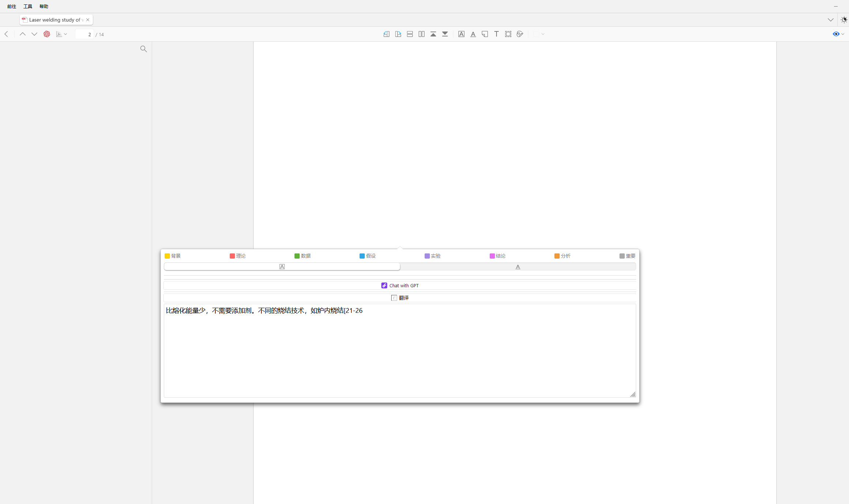The height and width of the screenshot is (504, 849).
Task: Expand the tab list chevron
Action: [831, 20]
